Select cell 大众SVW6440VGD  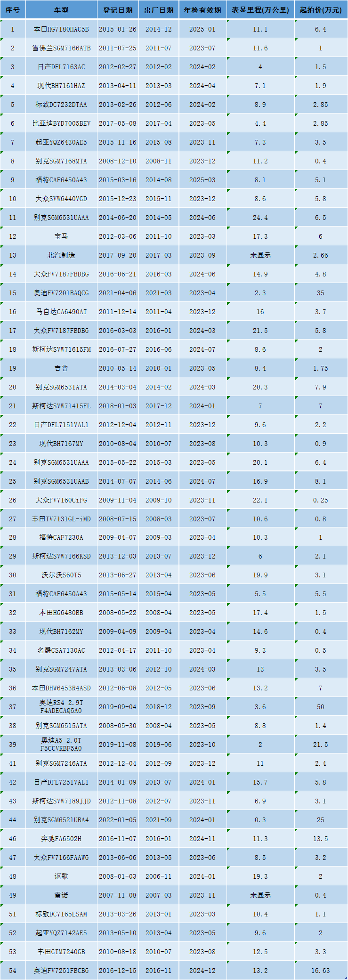click(61, 199)
